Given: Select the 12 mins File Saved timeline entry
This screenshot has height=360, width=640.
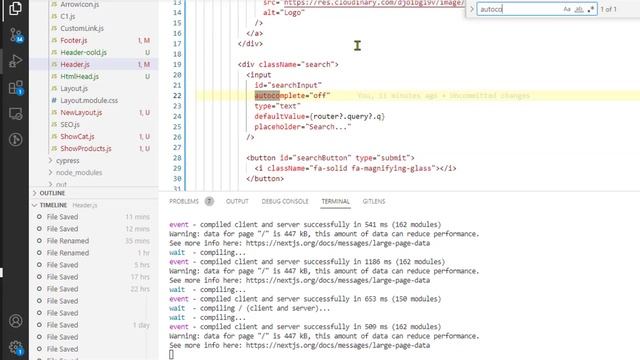Looking at the screenshot, I should pyautogui.click(x=94, y=229).
